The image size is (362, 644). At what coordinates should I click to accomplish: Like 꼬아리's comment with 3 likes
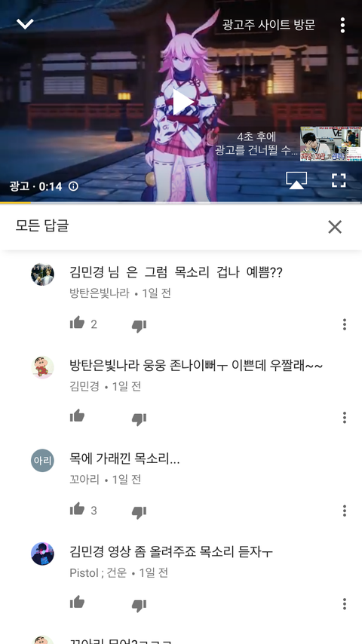click(x=77, y=510)
